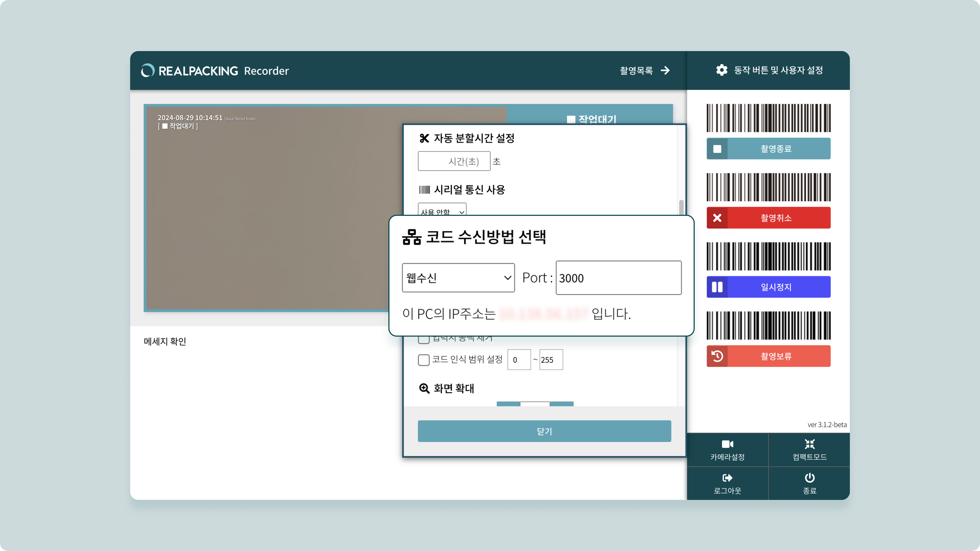The height and width of the screenshot is (551, 980).
Task: Click the pause icon on 일시정지
Action: 717,287
